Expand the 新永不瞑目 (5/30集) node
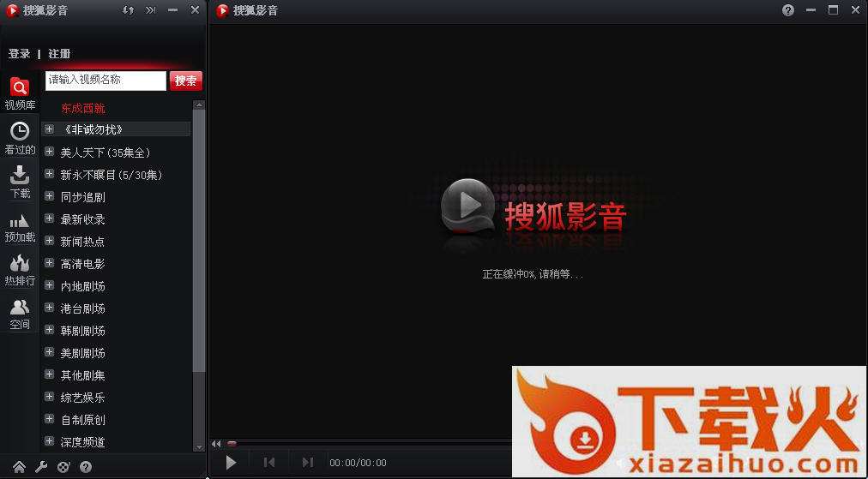This screenshot has width=868, height=479. click(49, 174)
